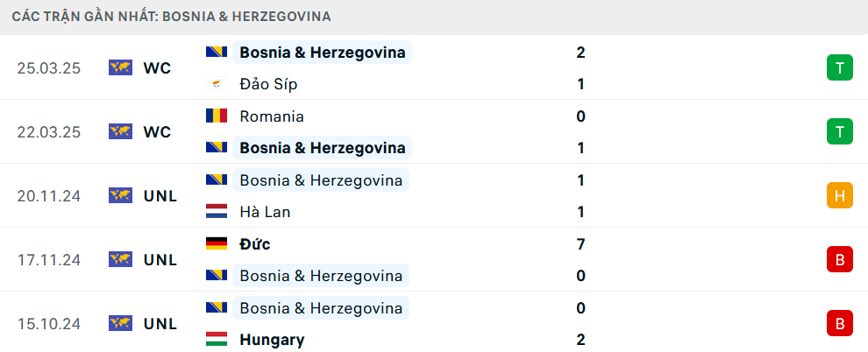Click the world map icon for 20.11.24 UNL
868x352 pixels.
tap(121, 196)
